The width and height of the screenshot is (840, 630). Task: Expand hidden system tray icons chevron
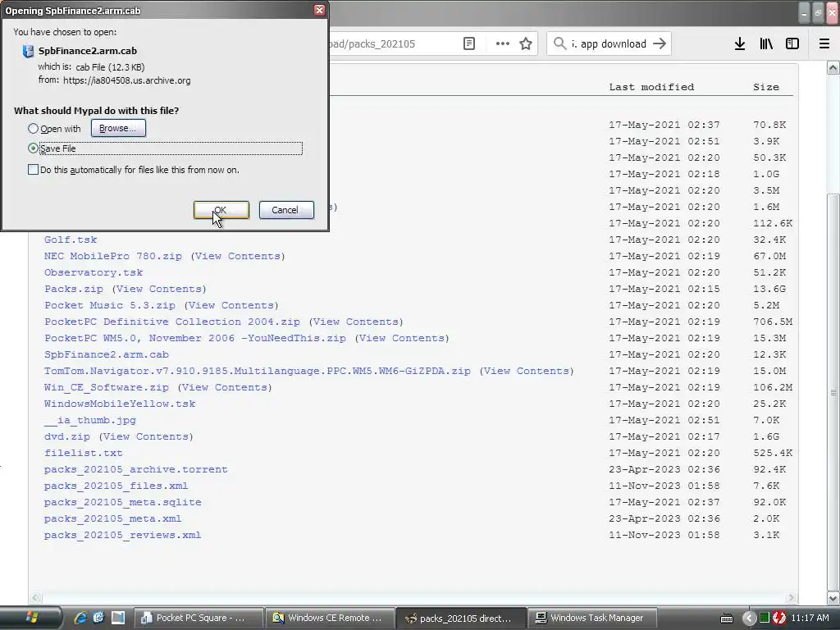coord(749,619)
